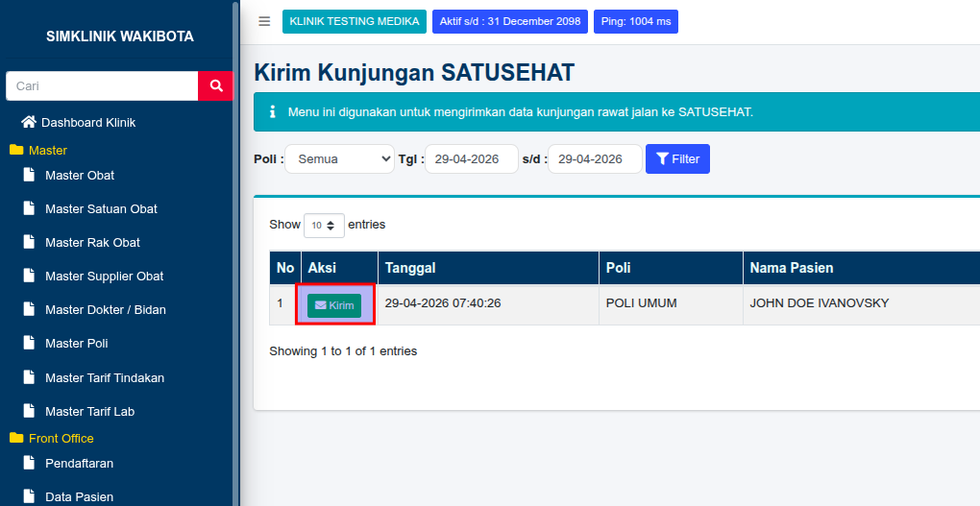980x506 pixels.
Task: Click the Cari search input field
Action: click(x=102, y=86)
